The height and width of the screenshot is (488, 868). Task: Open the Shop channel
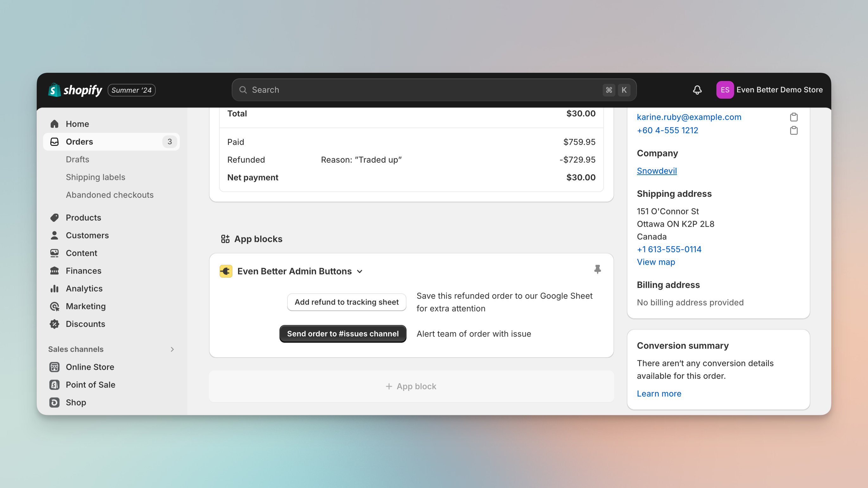[111, 403]
